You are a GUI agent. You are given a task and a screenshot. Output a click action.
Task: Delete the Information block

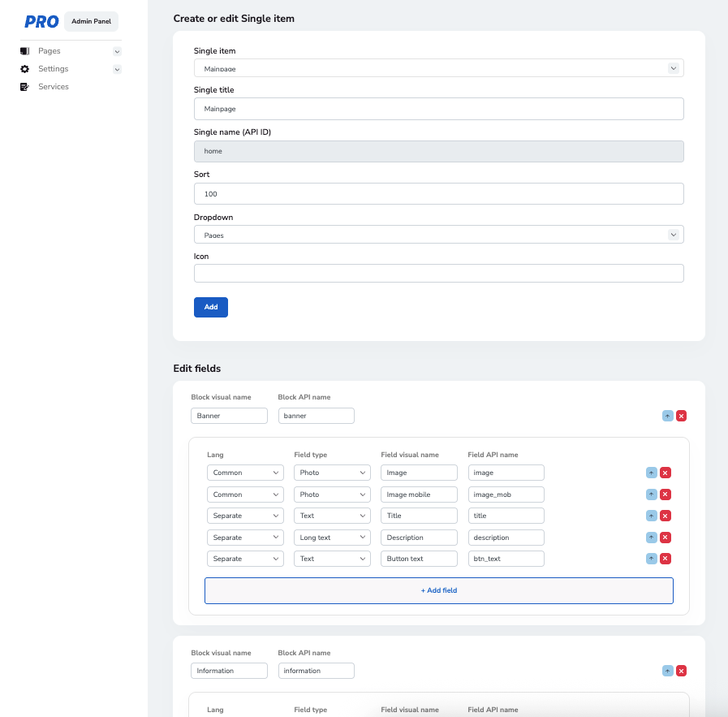coord(682,671)
